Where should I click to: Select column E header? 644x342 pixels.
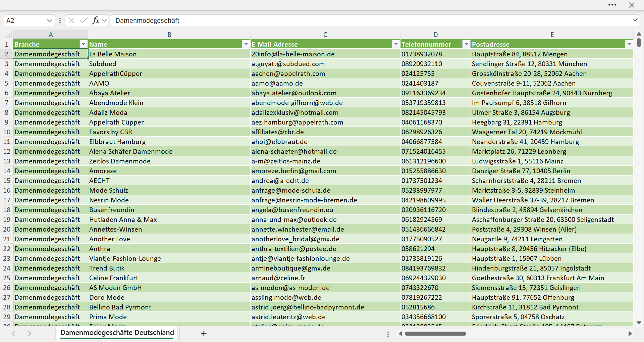point(552,35)
